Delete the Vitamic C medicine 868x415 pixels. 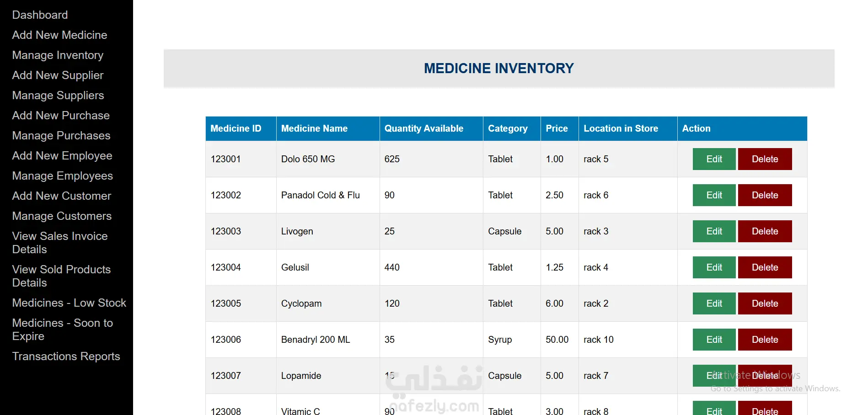click(765, 409)
